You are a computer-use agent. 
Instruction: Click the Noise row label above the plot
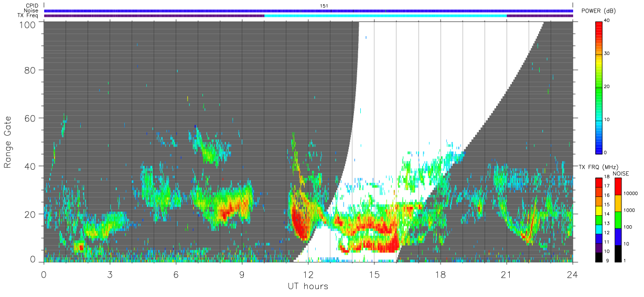[x=31, y=10]
